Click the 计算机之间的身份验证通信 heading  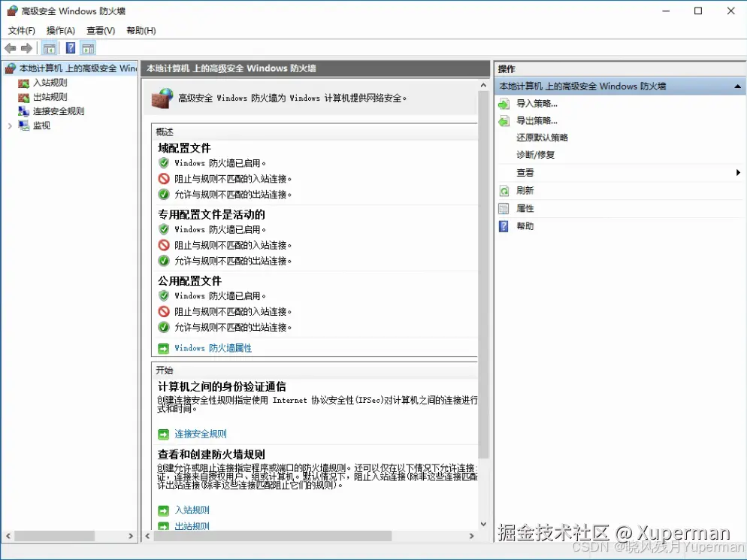222,386
